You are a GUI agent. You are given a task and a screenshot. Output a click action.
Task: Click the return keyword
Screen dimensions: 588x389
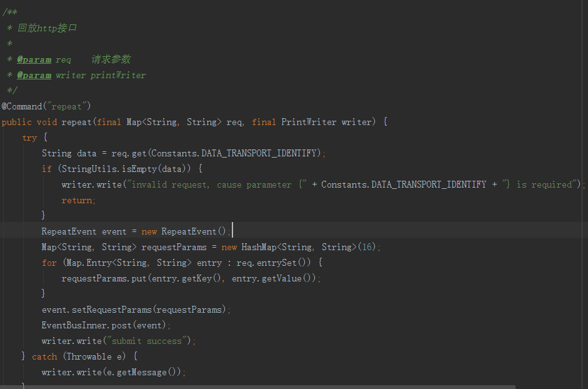click(x=76, y=200)
